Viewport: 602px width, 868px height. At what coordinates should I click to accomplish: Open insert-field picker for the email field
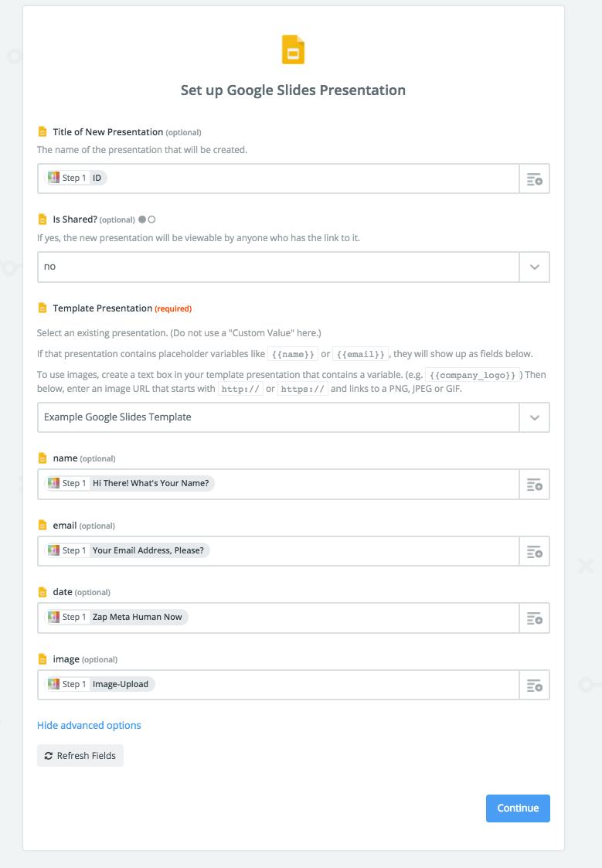[x=535, y=551]
